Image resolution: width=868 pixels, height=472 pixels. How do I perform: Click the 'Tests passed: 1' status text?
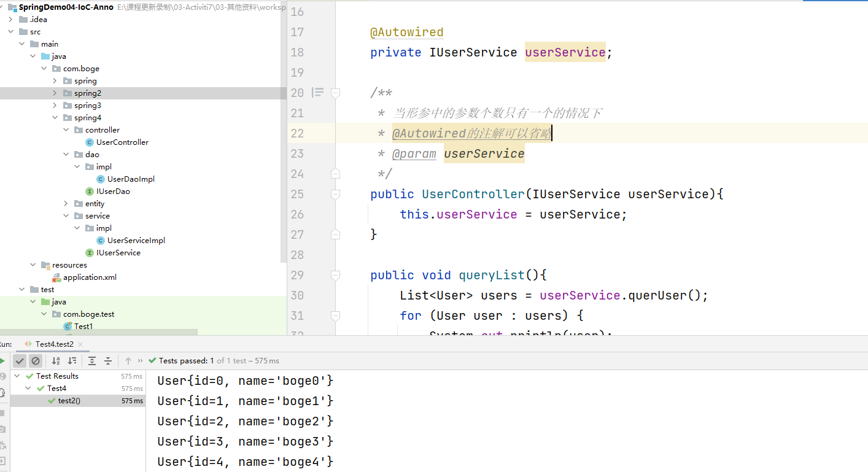[187, 361]
